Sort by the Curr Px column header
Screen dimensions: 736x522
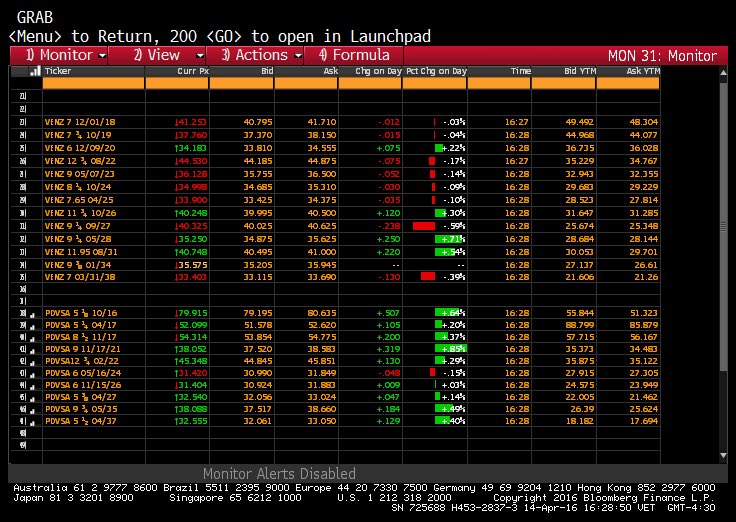point(194,71)
